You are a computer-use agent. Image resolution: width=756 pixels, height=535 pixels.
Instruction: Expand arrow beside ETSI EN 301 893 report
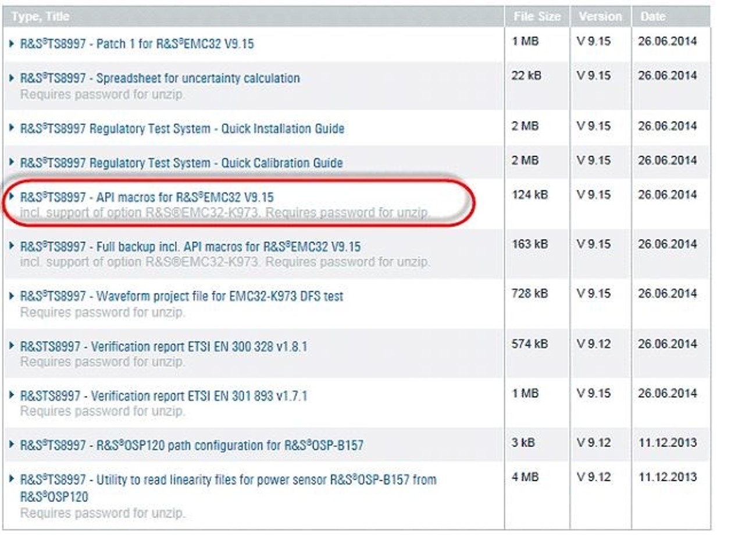pyautogui.click(x=12, y=396)
